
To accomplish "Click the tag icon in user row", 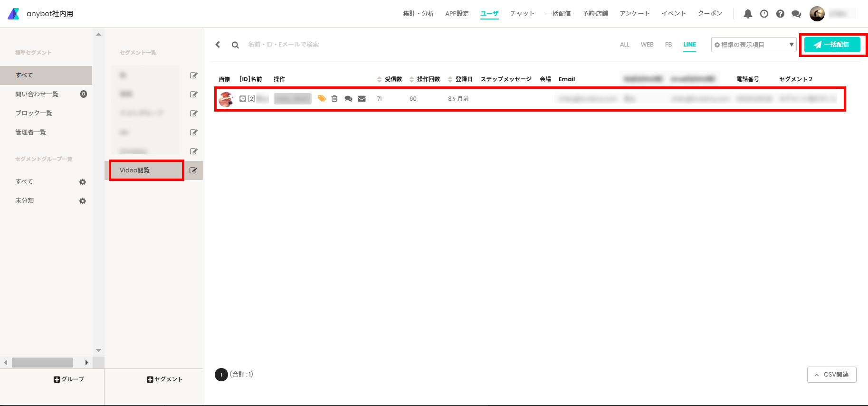I will click(322, 98).
